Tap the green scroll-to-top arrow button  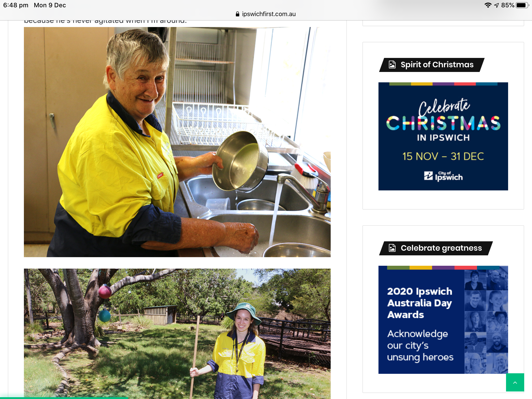[515, 382]
